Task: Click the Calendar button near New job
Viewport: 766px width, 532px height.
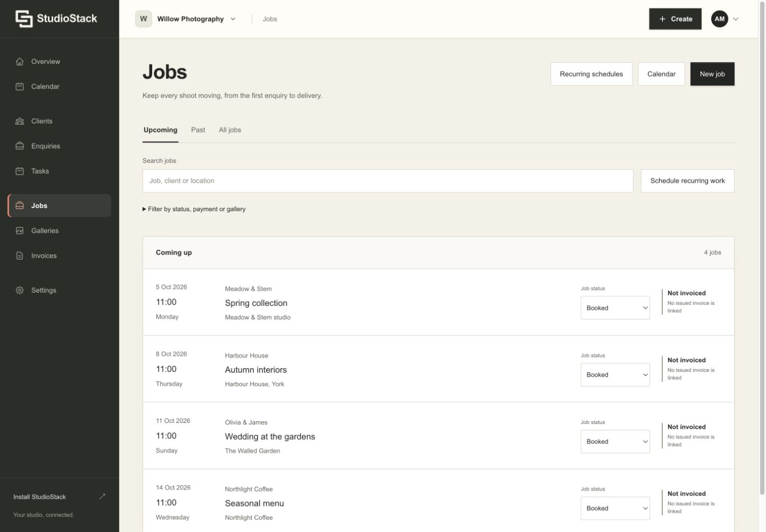Action: (661, 74)
